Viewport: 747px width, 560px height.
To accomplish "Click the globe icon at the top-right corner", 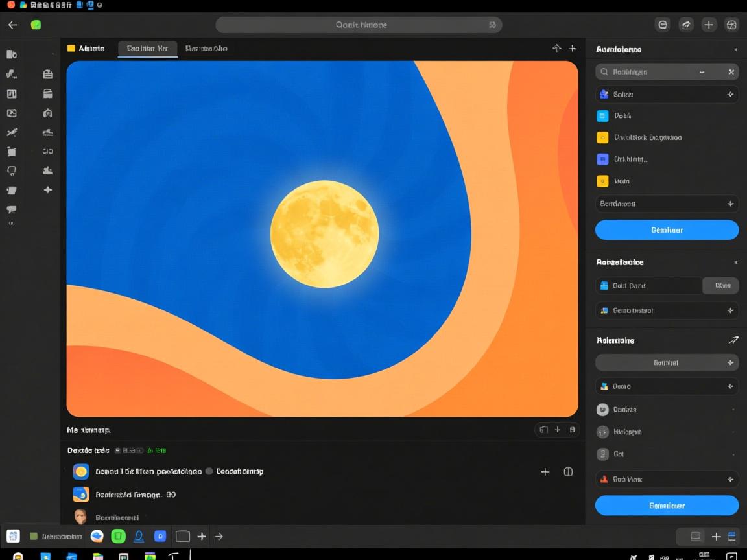I will point(731,25).
